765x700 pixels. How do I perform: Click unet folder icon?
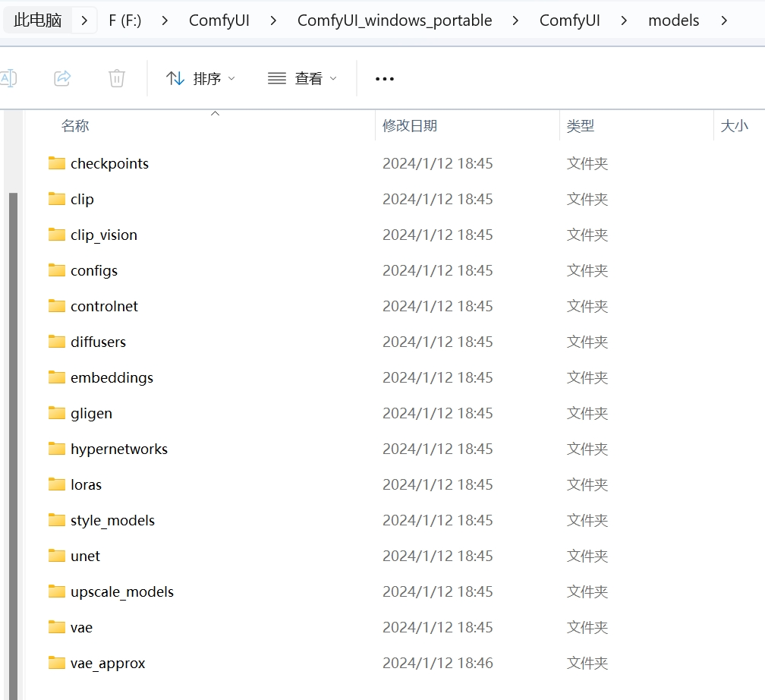57,555
